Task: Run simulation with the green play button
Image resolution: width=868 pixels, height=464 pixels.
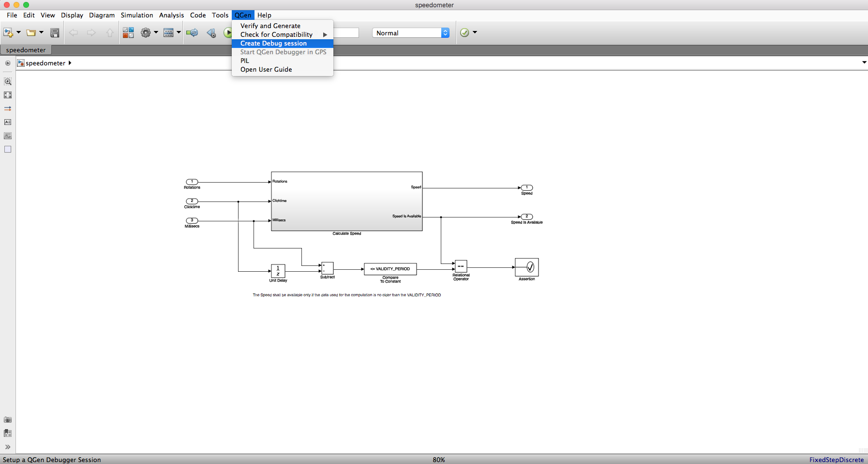Action: click(x=228, y=32)
